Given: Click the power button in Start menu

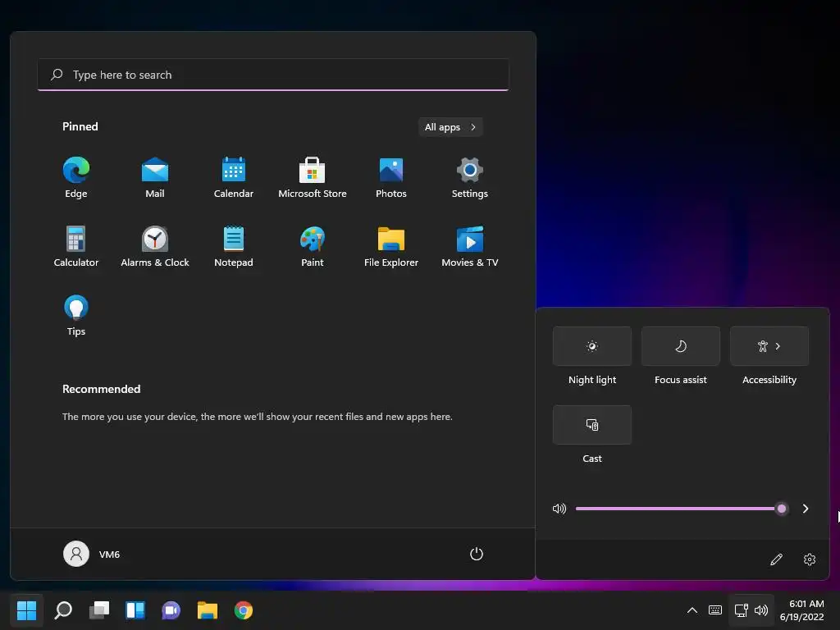Looking at the screenshot, I should point(477,554).
